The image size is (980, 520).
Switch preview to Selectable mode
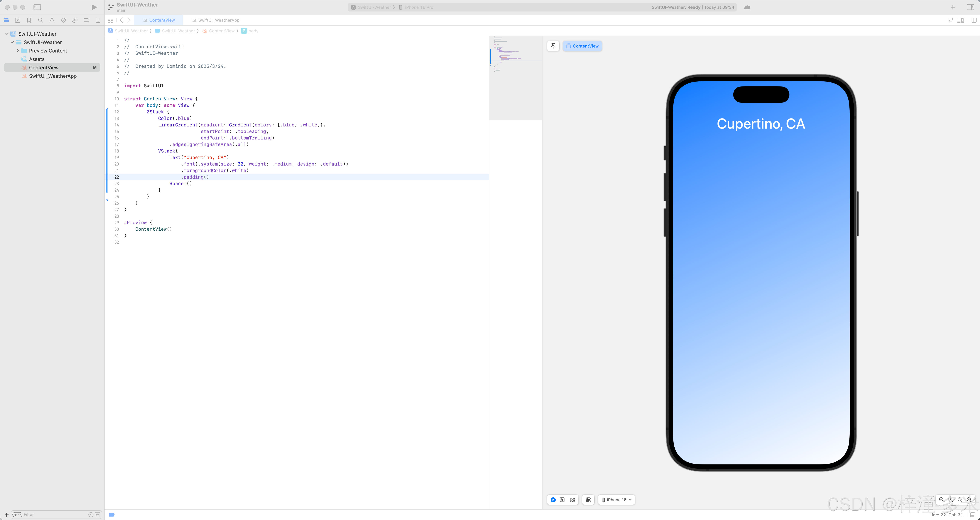pos(562,500)
